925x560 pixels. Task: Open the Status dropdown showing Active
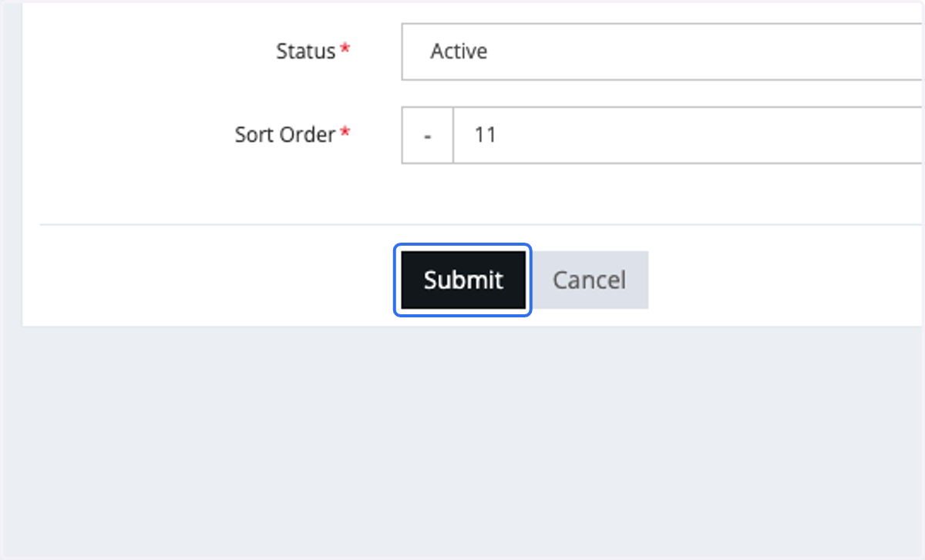point(663,52)
